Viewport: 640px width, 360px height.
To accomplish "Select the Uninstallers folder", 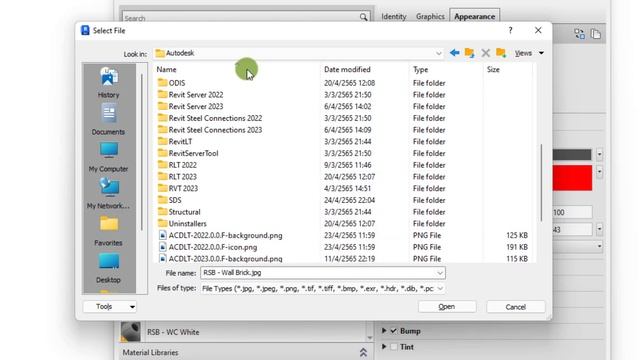I will point(182,224).
